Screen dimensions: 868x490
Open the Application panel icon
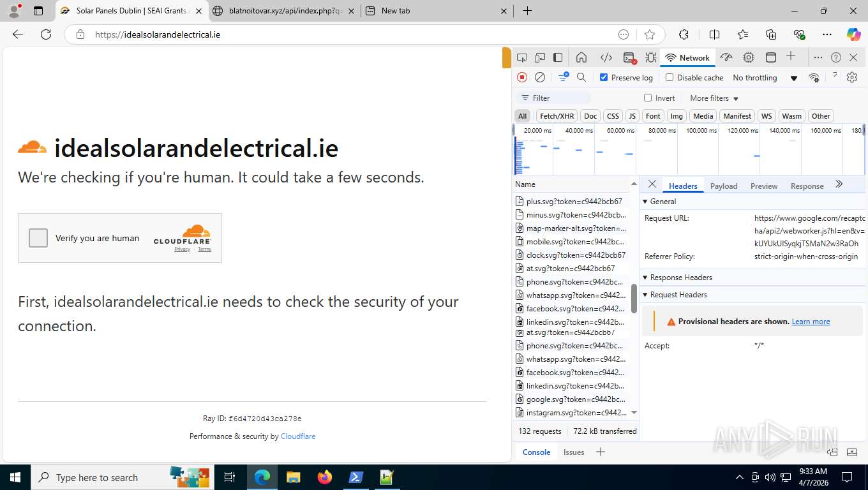771,57
